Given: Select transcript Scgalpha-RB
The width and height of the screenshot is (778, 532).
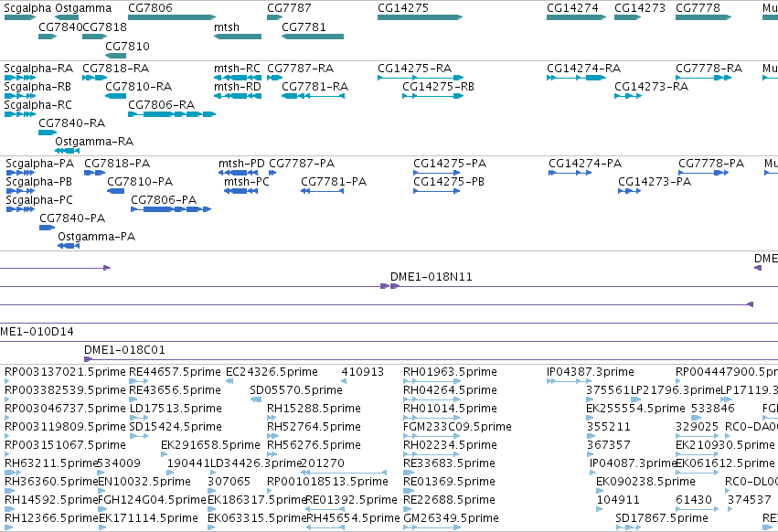Looking at the screenshot, I should pos(37,87).
